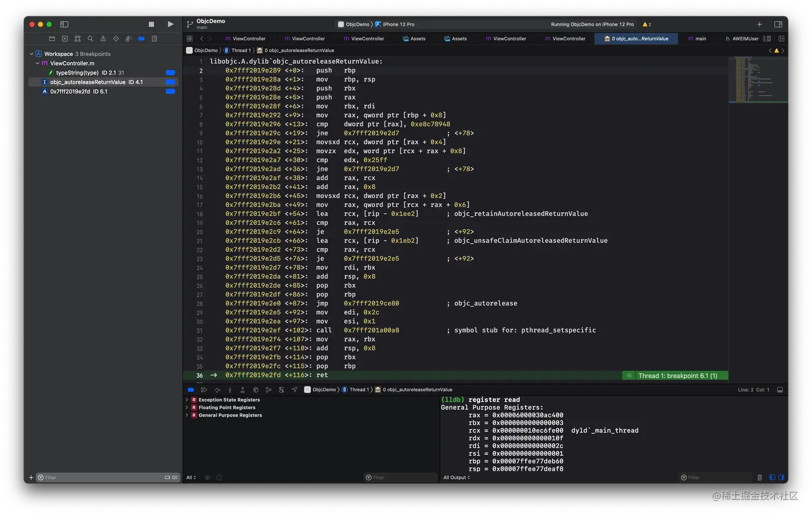Screen dimensions: 812x515
Task: Expand Exception State Registers
Action: click(187, 400)
